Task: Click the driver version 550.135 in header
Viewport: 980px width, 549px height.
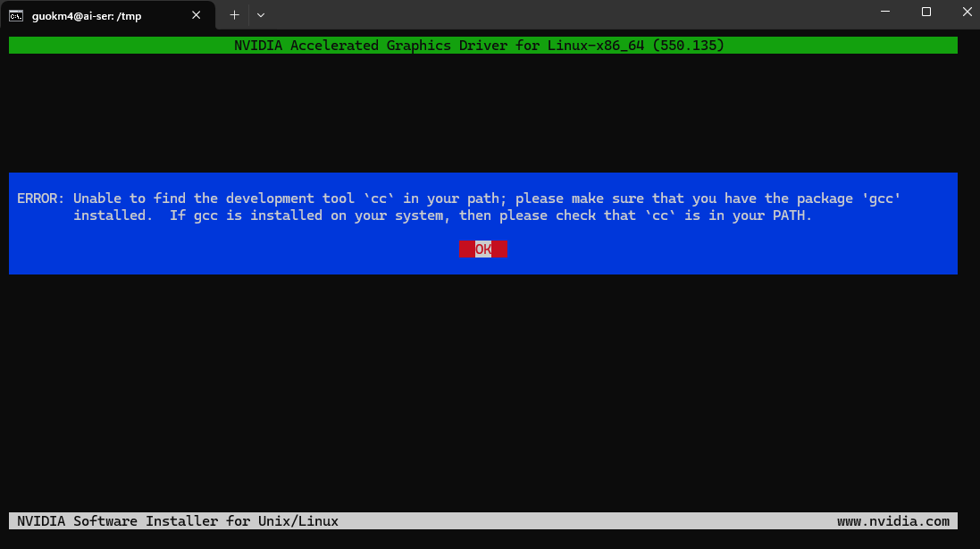Action: pos(688,46)
